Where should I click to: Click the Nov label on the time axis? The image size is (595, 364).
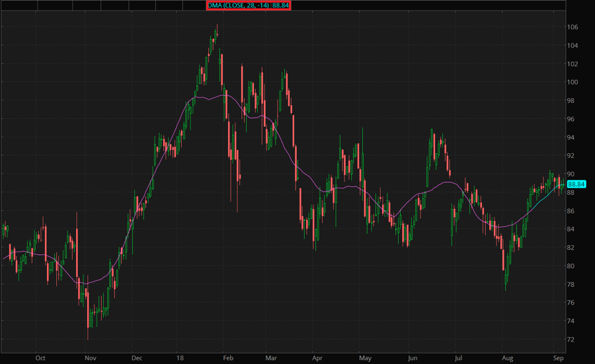pyautogui.click(x=90, y=357)
